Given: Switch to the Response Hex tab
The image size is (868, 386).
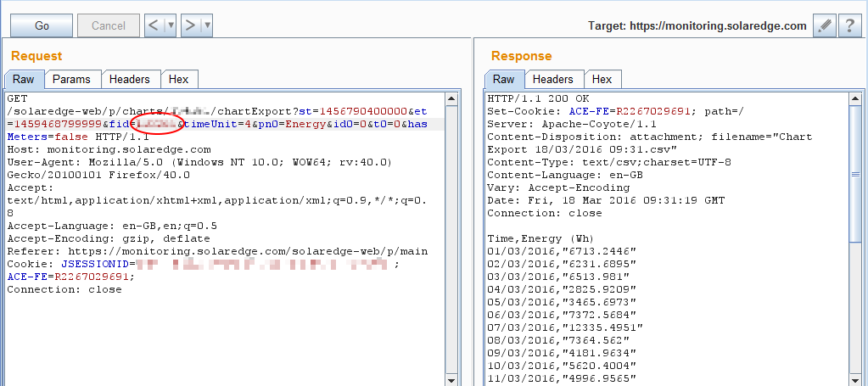Looking at the screenshot, I should point(602,79).
